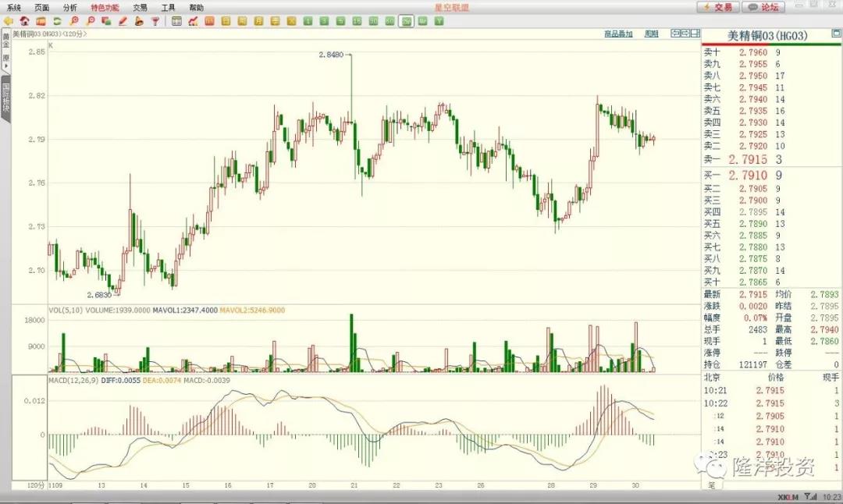Open the 交易 menu in menu bar
843x504 pixels.
(140, 8)
